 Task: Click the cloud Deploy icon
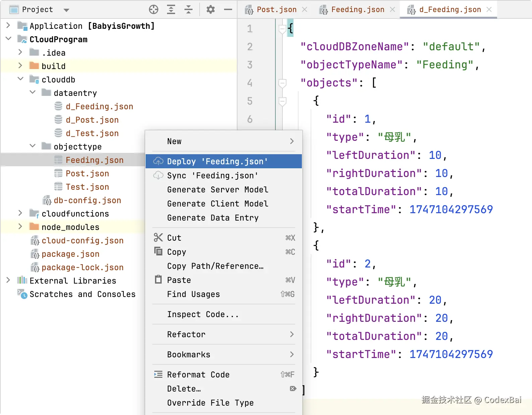click(158, 161)
